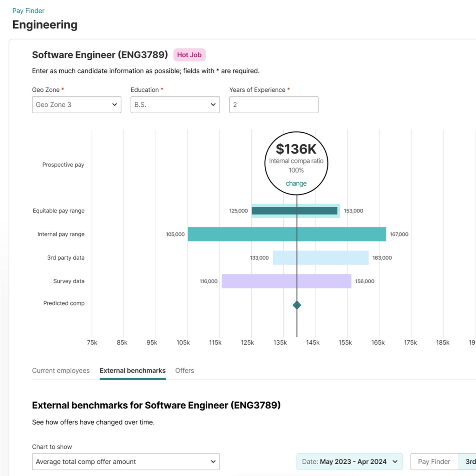The image size is (476, 476).
Task: Go to the Offers tab
Action: [184, 371]
